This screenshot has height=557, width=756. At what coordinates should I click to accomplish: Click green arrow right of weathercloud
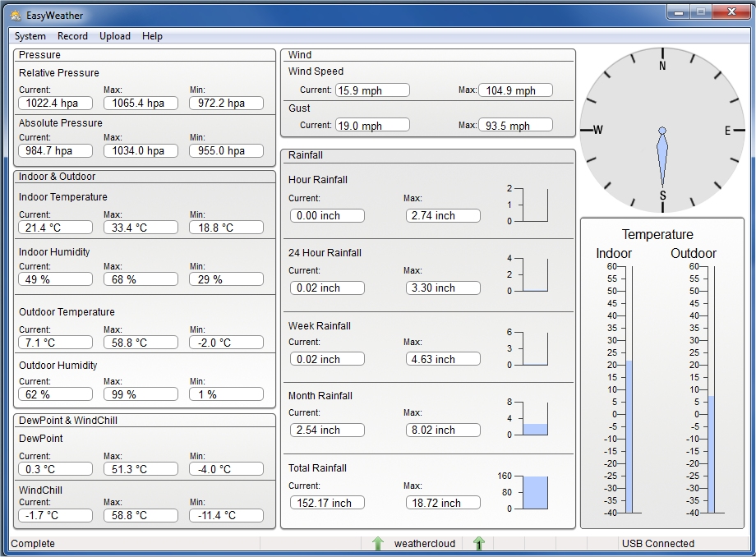[x=479, y=543]
